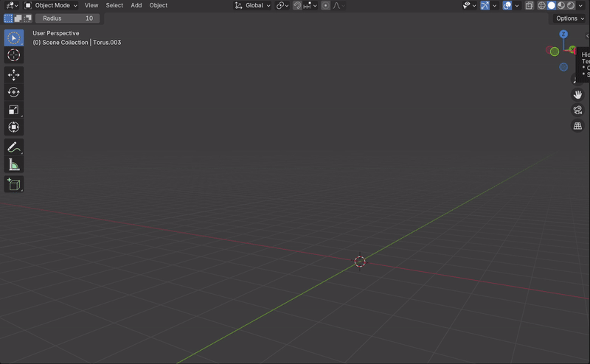The image size is (590, 364).
Task: Open the editor type selector
Action: [12, 5]
